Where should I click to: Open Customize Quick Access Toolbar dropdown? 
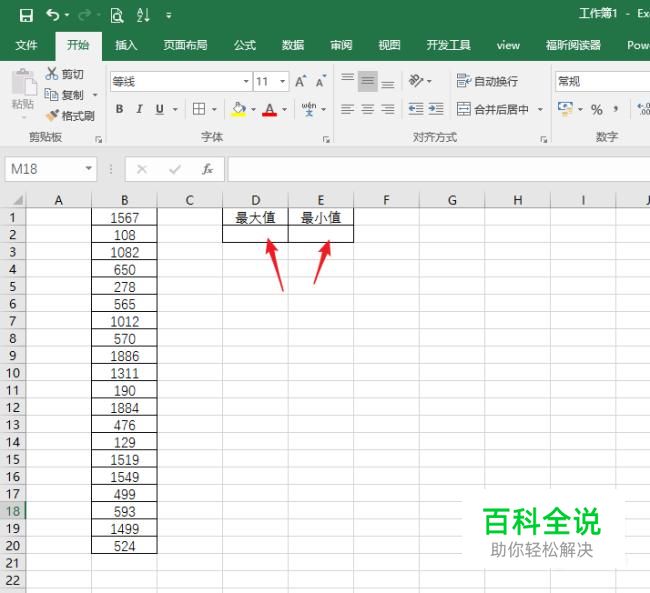[x=168, y=15]
